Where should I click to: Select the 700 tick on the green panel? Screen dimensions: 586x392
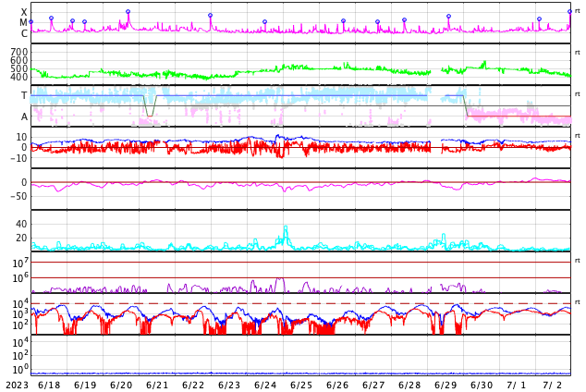(x=19, y=52)
